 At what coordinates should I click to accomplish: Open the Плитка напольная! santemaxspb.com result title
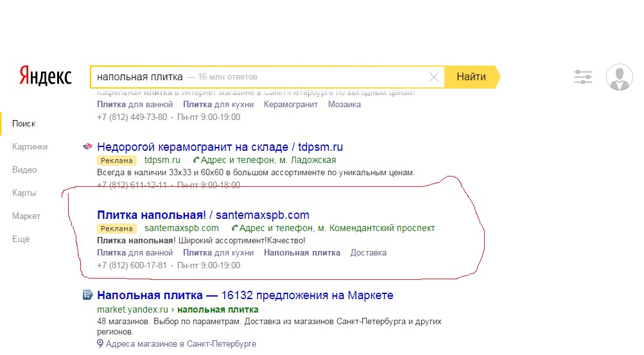tap(203, 215)
